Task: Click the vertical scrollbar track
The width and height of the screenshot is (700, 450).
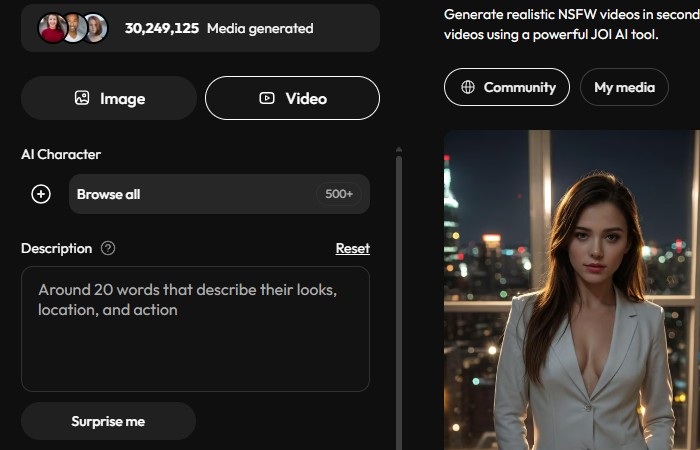Action: [399, 304]
